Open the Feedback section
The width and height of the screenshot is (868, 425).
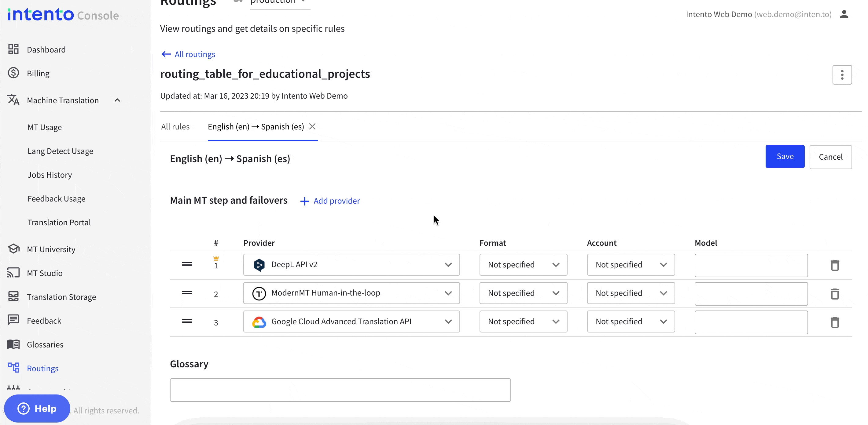(x=44, y=320)
